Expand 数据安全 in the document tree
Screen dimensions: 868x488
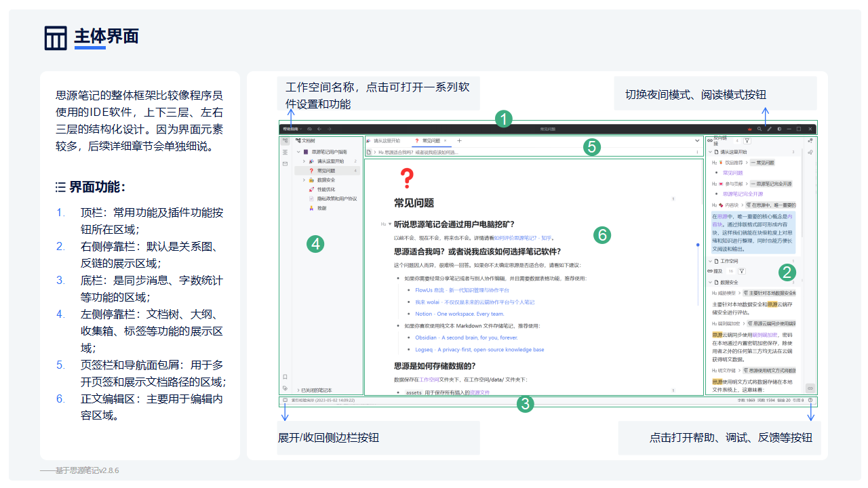(x=304, y=180)
